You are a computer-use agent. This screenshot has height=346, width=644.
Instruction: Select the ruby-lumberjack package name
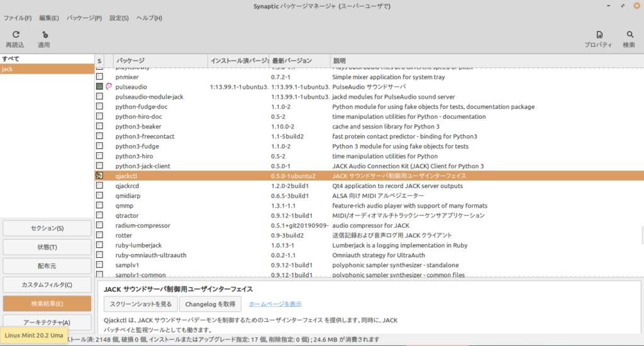138,245
